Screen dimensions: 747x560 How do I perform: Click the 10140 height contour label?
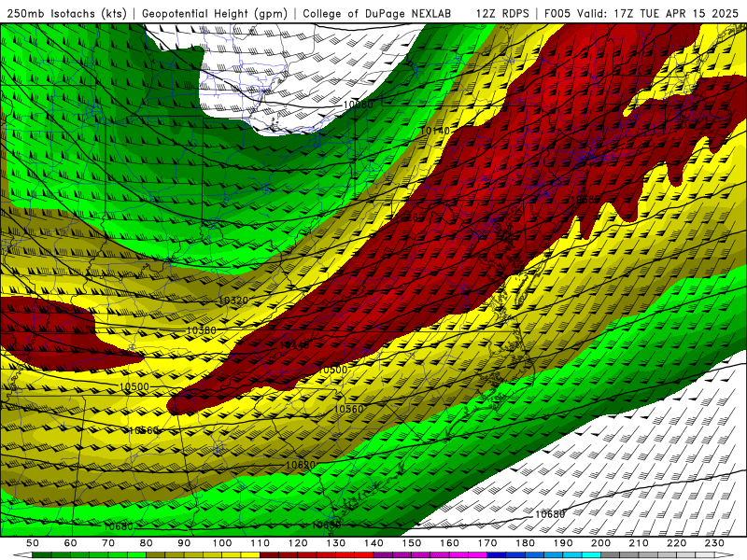pos(434,131)
